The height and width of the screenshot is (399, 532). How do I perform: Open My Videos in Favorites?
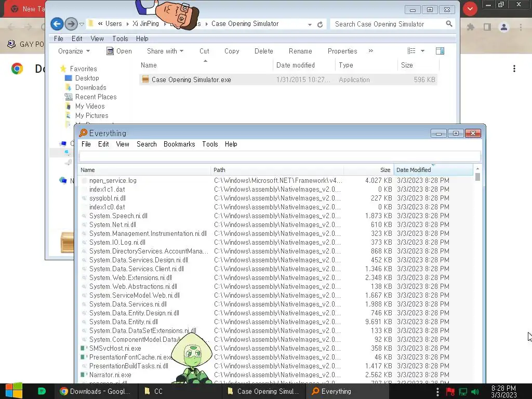click(x=90, y=106)
